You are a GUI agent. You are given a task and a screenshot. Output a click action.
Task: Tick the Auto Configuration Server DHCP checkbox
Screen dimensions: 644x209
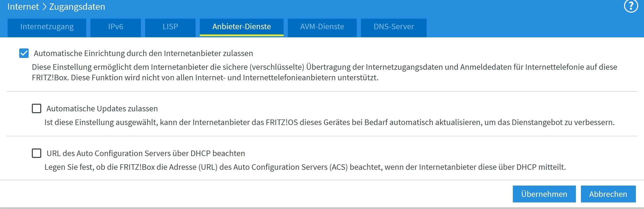37,153
